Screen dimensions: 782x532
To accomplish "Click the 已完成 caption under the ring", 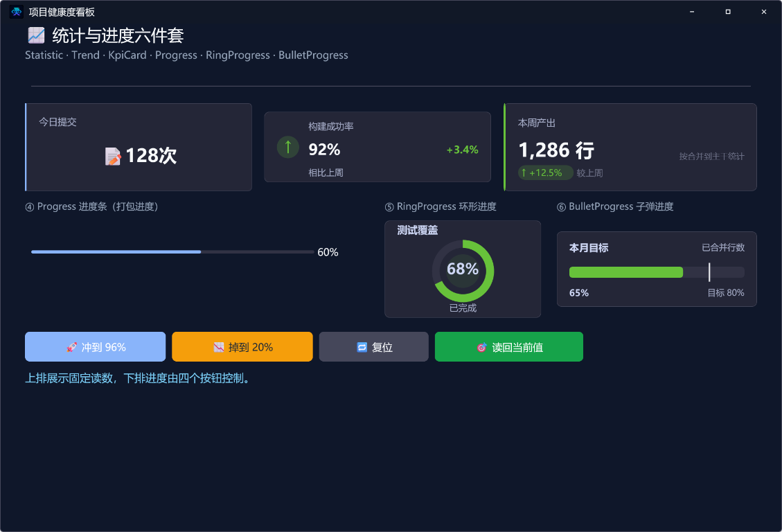I will (x=463, y=308).
